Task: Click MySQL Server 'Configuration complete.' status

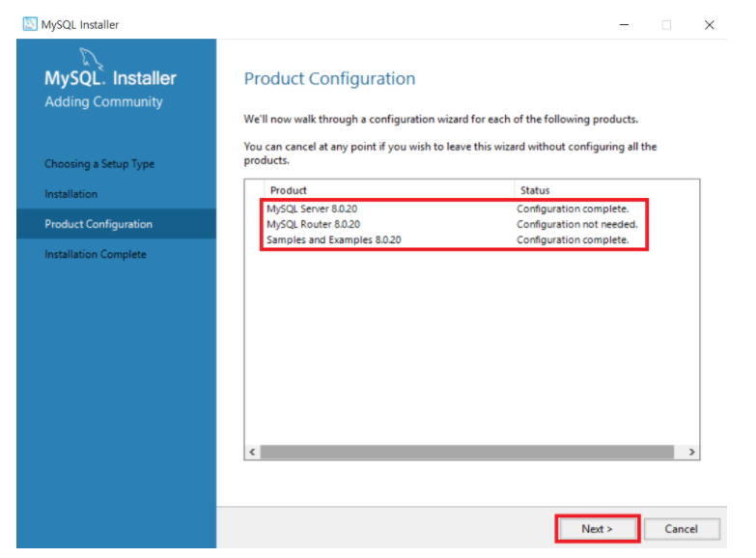Action: tap(573, 209)
